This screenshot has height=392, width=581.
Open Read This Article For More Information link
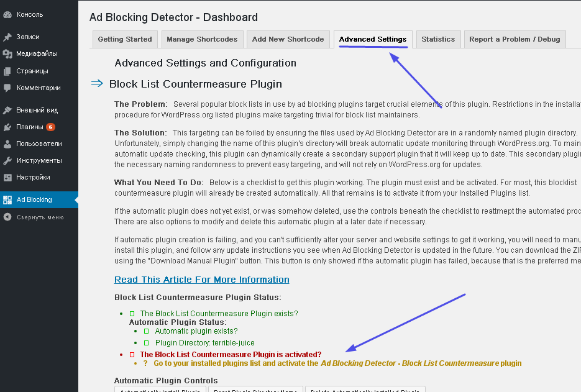202,280
